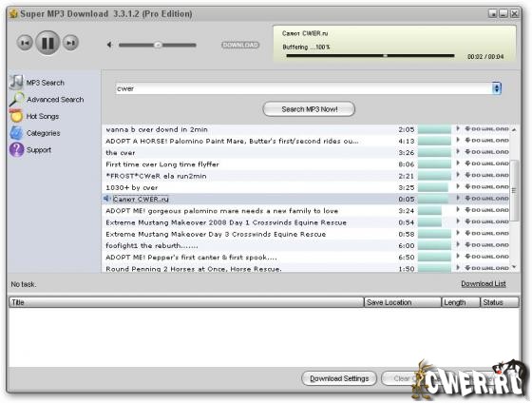
Task: Open Download Settings
Action: [339, 378]
